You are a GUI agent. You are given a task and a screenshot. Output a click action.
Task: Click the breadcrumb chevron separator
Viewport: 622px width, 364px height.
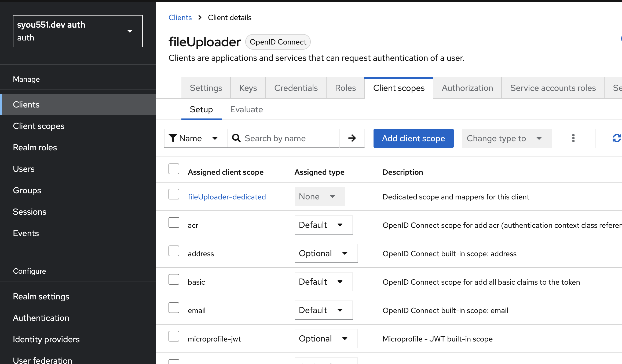click(x=200, y=18)
